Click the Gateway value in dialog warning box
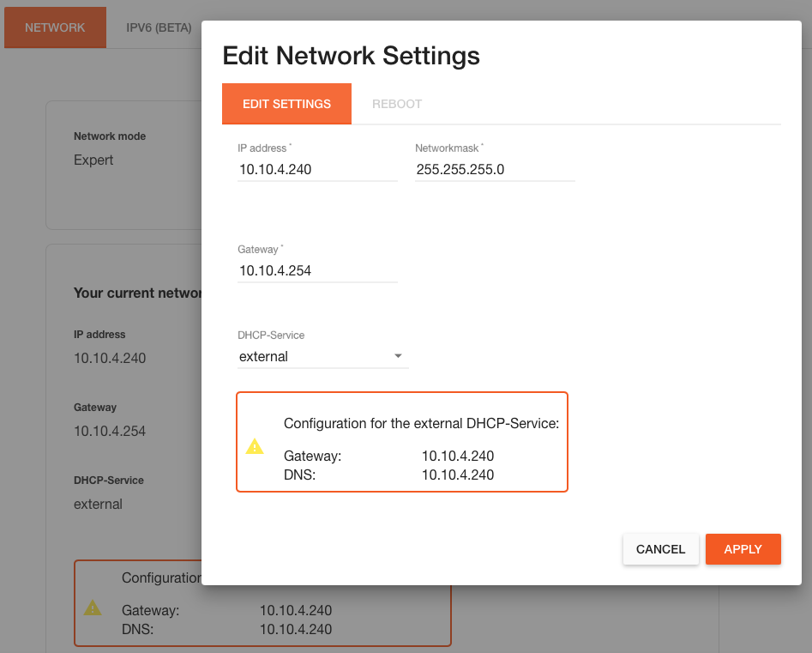The width and height of the screenshot is (812, 653). pos(458,456)
